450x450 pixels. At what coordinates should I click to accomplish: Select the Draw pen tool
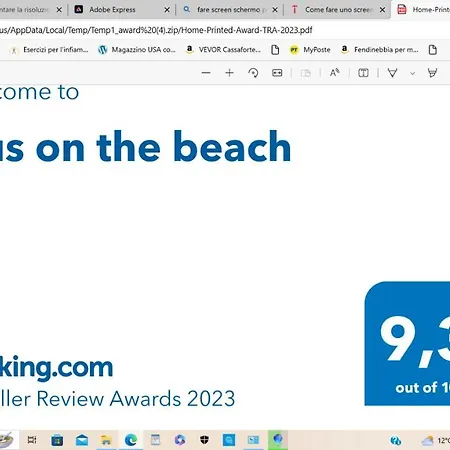point(392,73)
